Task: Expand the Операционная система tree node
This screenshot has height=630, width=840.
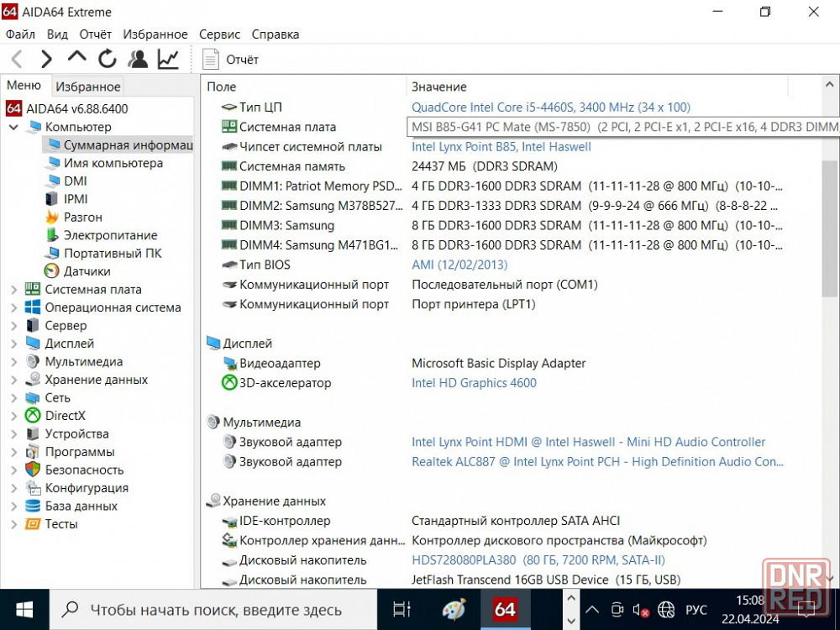Action: point(14,307)
